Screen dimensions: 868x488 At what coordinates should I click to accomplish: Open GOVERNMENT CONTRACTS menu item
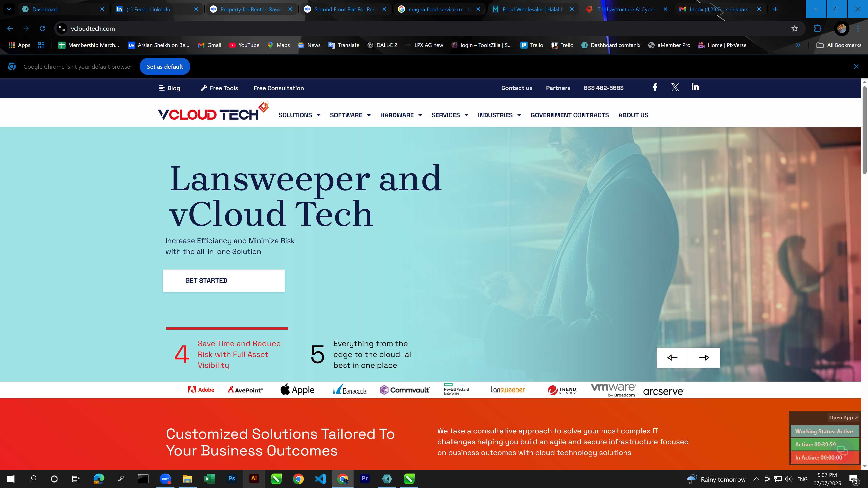pos(569,115)
